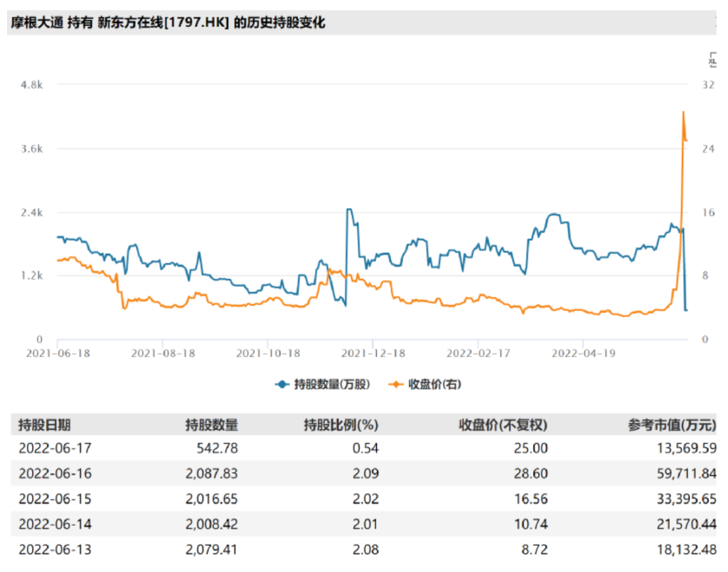Click the left axis label 4.8k
The height and width of the screenshot is (572, 728).
(x=31, y=85)
